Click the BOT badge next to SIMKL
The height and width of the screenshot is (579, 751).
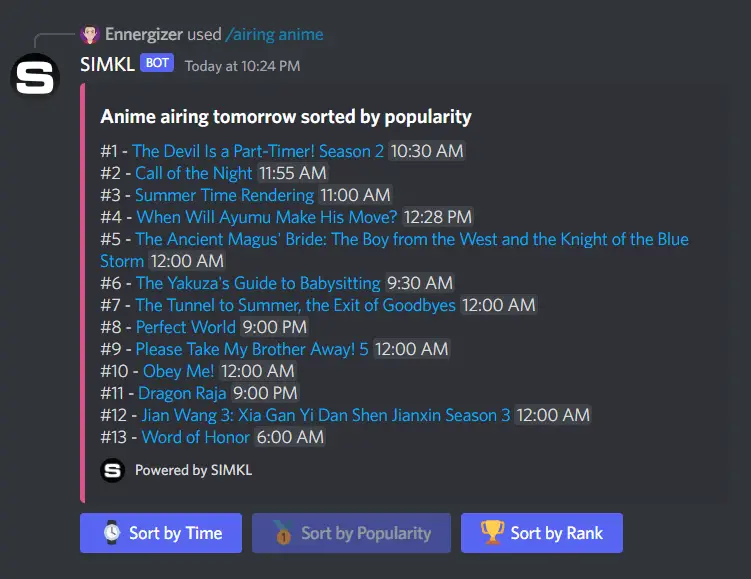tap(157, 63)
